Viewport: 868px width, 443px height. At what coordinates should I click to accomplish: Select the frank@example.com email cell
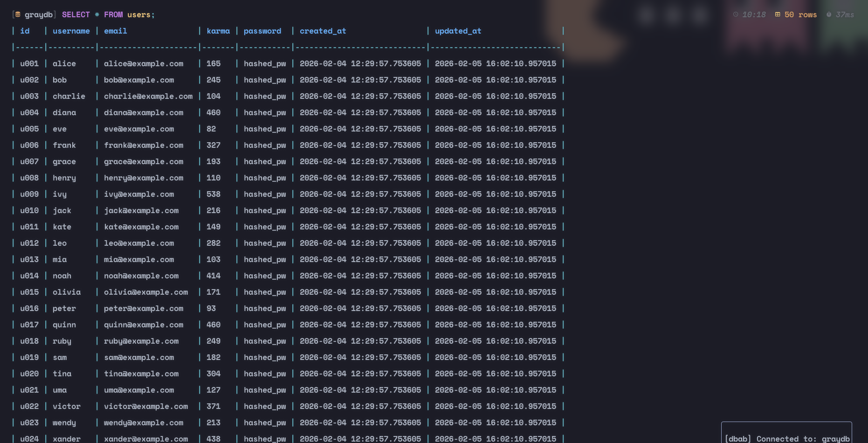pos(144,145)
